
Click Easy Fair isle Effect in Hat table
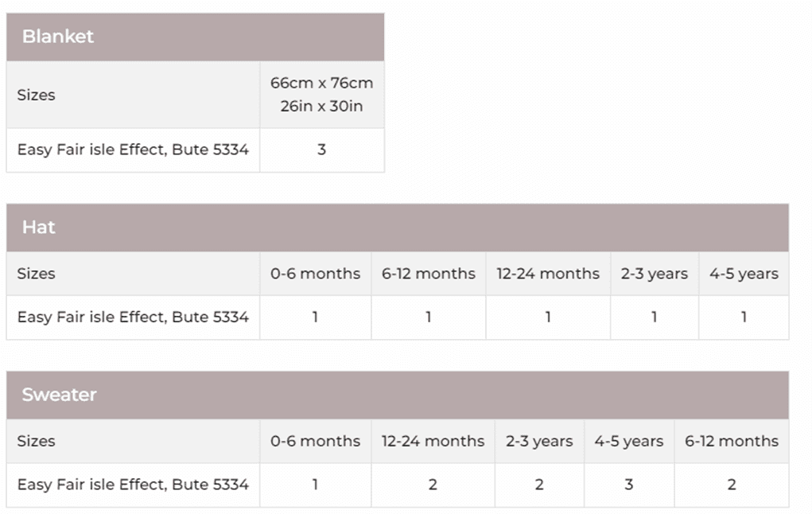coord(133,317)
